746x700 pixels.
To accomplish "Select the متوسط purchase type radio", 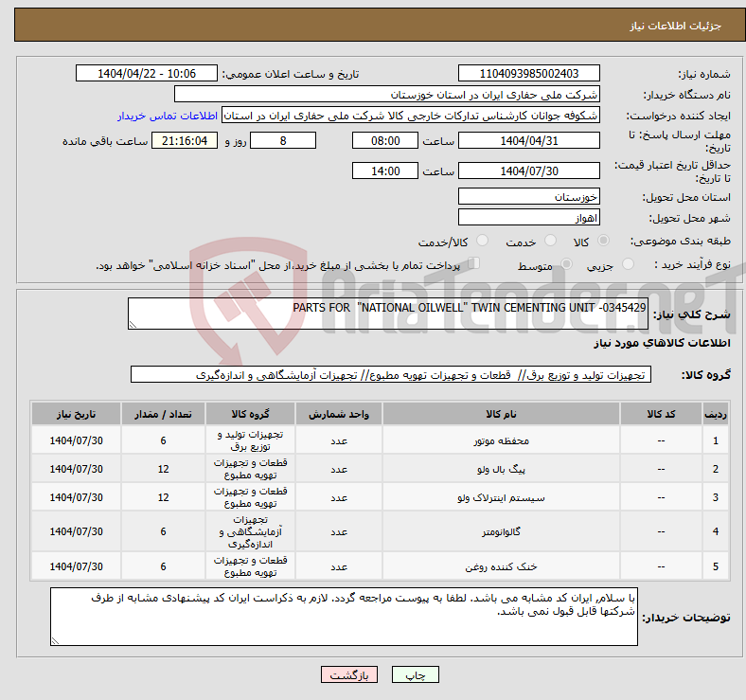I will (x=566, y=264).
